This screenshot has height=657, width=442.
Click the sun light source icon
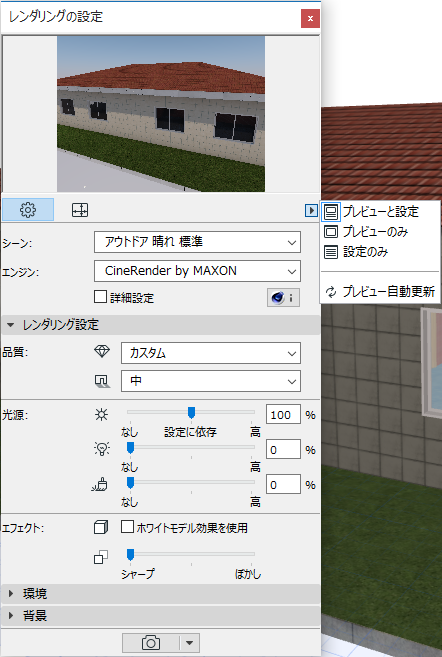click(x=101, y=415)
